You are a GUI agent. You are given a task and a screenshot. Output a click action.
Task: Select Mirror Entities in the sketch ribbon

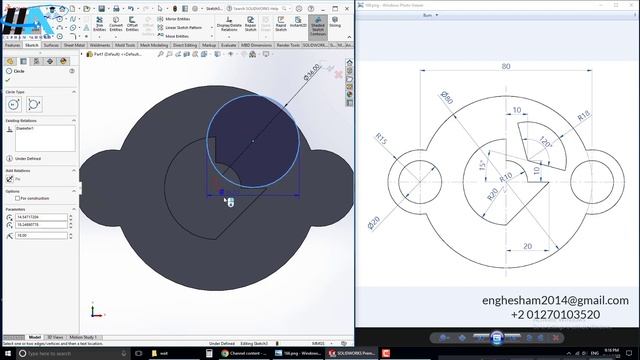click(174, 19)
